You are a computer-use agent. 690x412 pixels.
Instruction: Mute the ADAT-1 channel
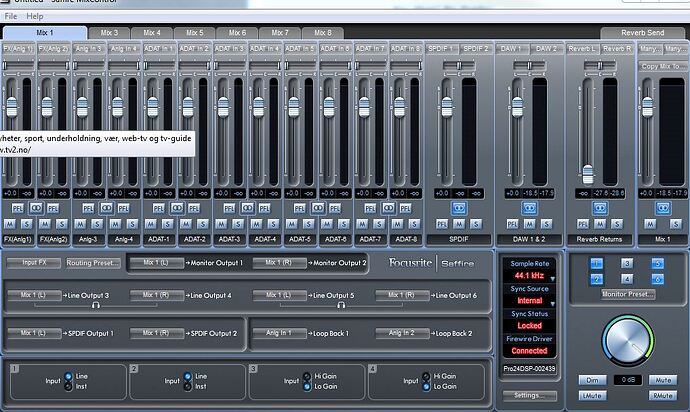coord(150,224)
